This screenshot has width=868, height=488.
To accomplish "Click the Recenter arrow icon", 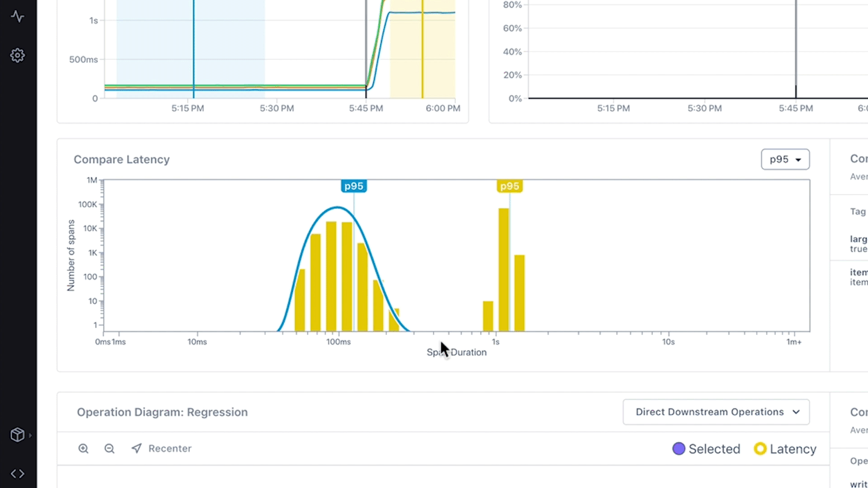I will click(137, 449).
